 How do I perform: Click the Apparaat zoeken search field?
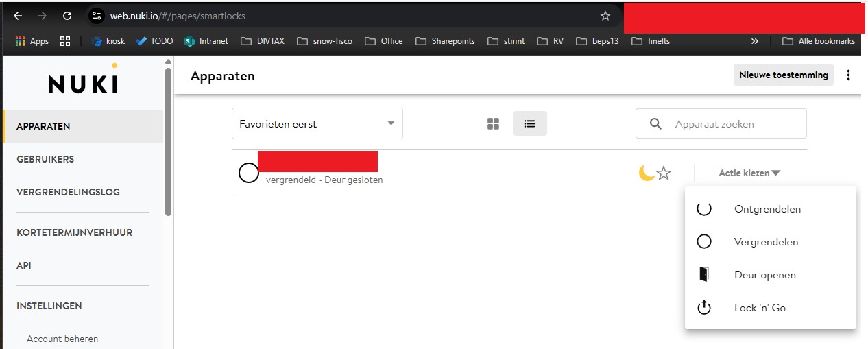[x=734, y=124]
